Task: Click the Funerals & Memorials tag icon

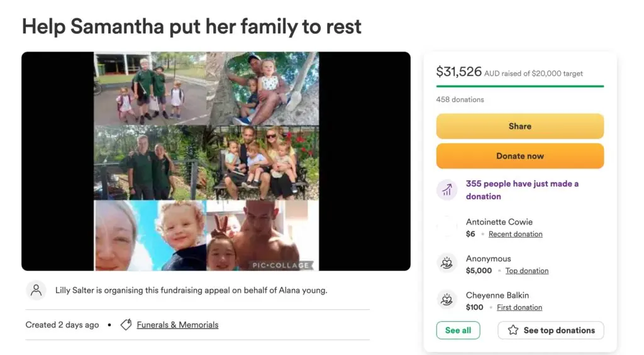Action: pyautogui.click(x=126, y=325)
